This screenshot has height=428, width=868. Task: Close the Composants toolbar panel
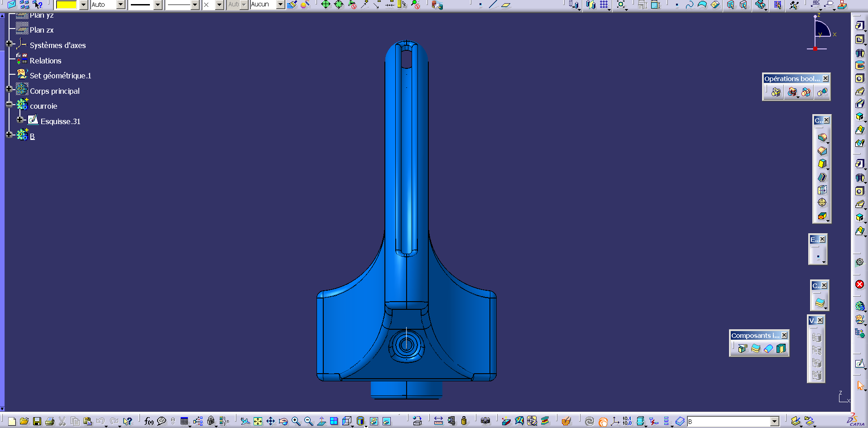(x=784, y=335)
